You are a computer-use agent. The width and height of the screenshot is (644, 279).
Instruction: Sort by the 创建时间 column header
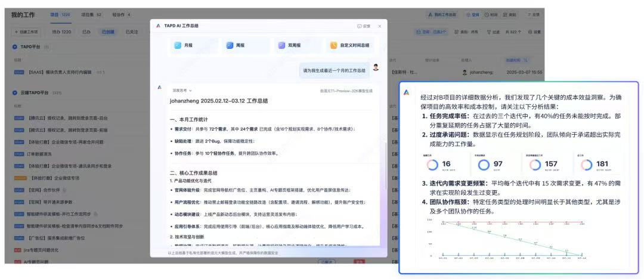516,60
